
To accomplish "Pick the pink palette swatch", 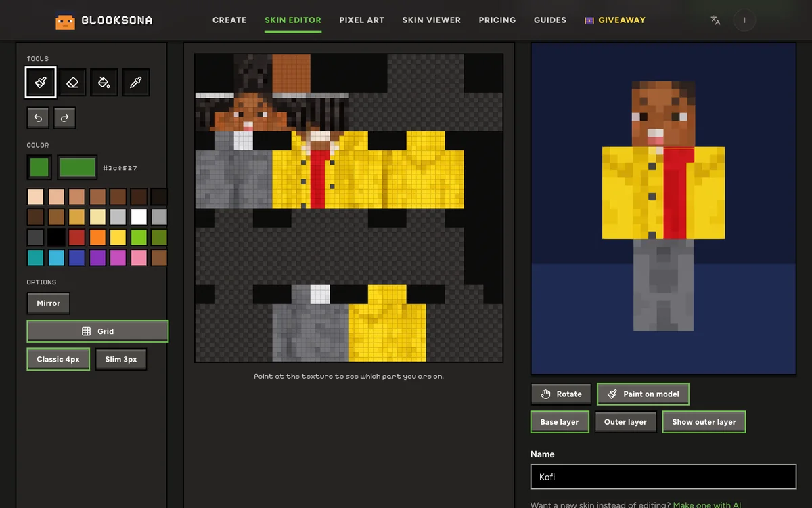I will 139,257.
